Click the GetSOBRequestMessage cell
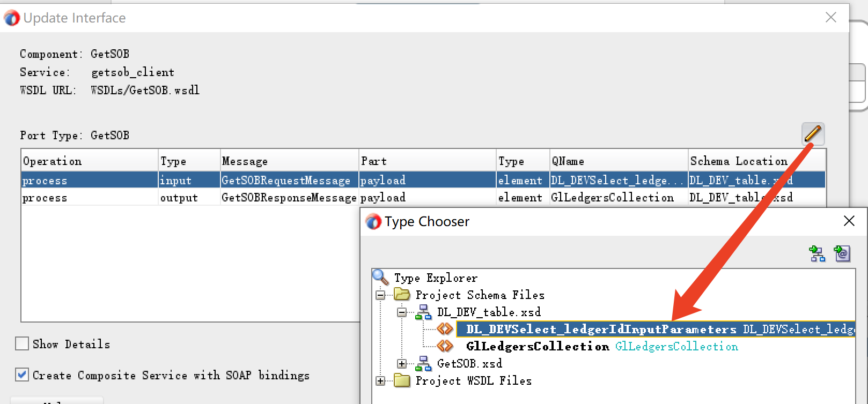 click(290, 180)
